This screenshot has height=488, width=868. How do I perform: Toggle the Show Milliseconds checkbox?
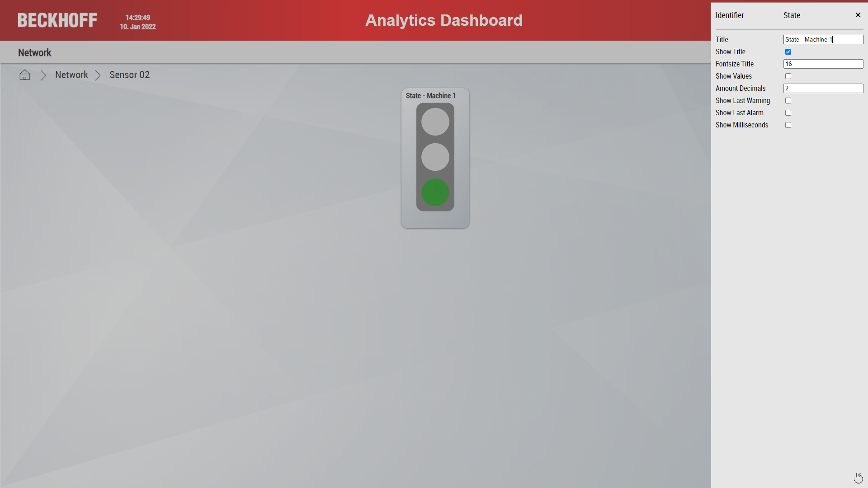pyautogui.click(x=788, y=125)
